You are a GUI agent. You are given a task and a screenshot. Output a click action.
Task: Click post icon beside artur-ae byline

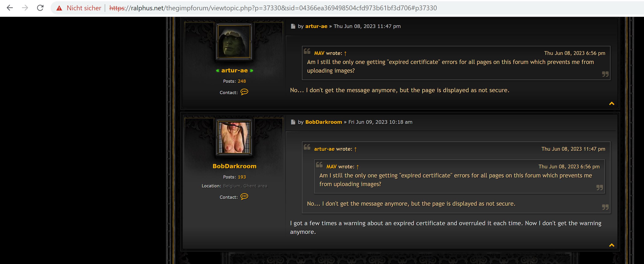(293, 26)
